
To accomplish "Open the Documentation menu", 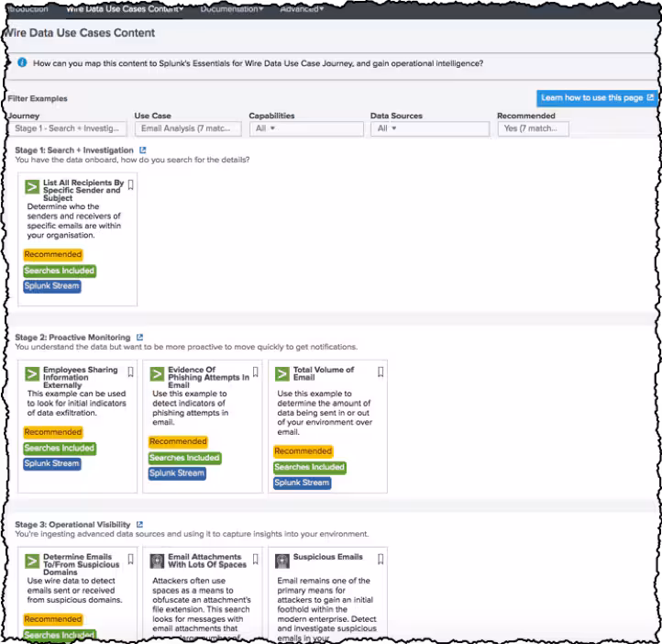I will click(x=231, y=9).
